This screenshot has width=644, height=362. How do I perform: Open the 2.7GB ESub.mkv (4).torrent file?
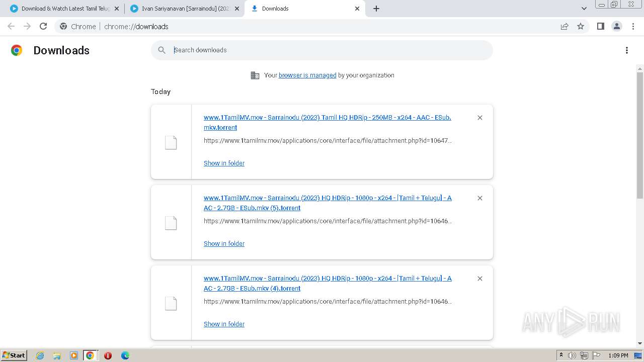pos(328,283)
